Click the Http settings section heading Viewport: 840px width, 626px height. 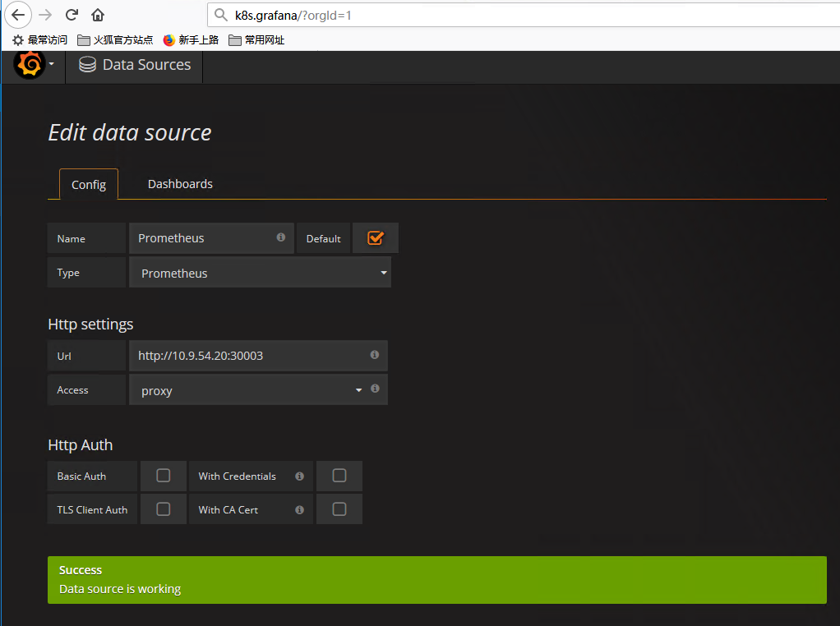pyautogui.click(x=90, y=325)
